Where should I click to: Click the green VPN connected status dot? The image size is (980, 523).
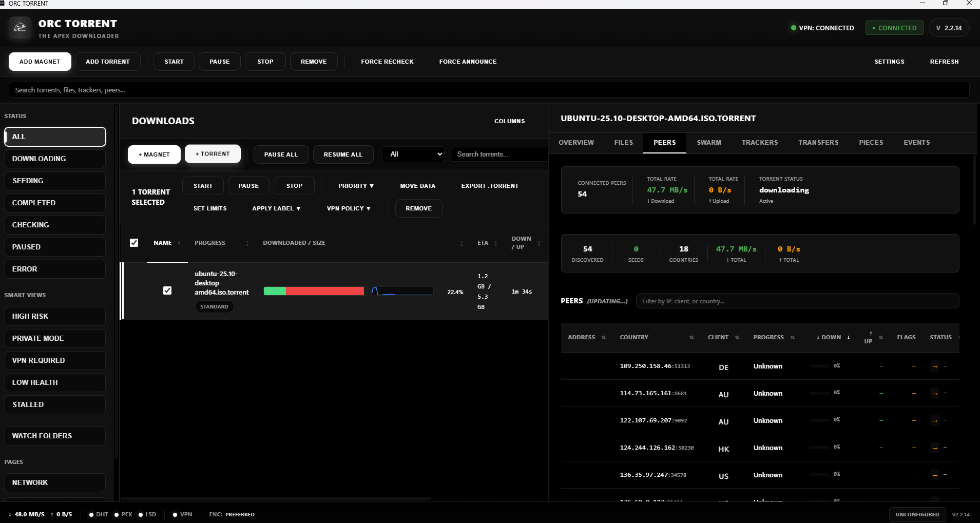[794, 28]
